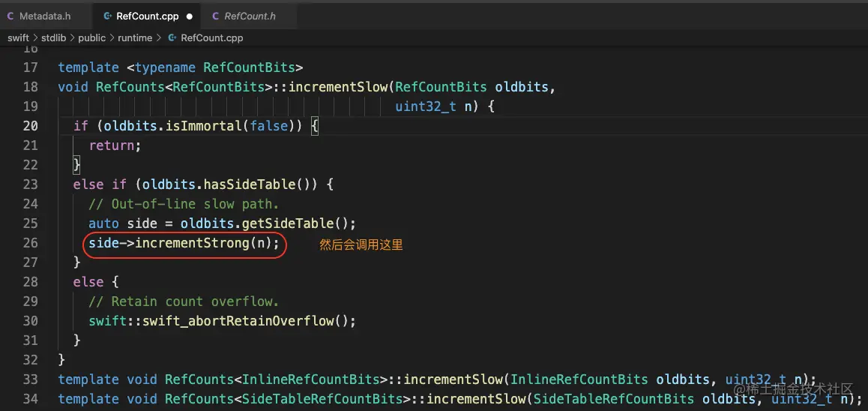This screenshot has width=868, height=411.
Task: Click the 'Retain count overflow' comment
Action: (184, 301)
